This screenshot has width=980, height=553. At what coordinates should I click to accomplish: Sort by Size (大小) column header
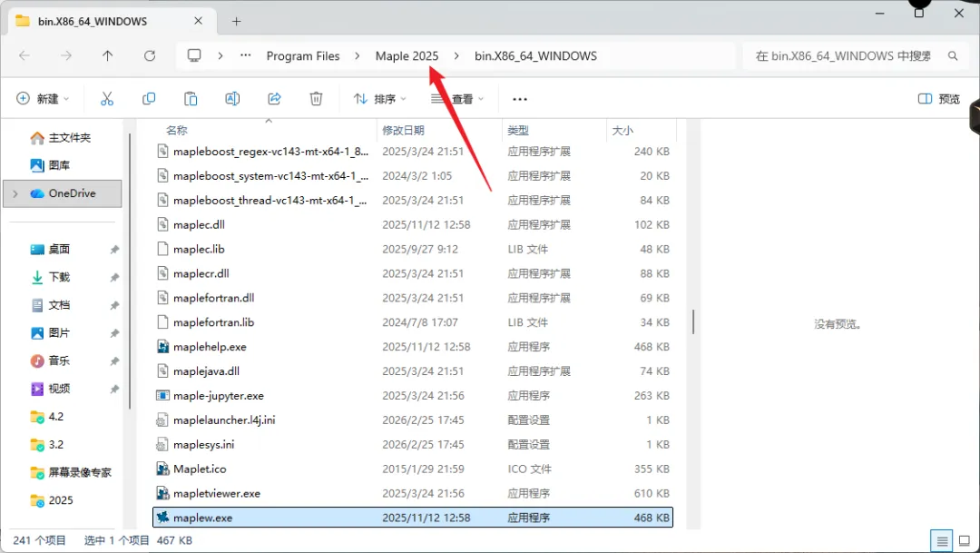click(642, 130)
